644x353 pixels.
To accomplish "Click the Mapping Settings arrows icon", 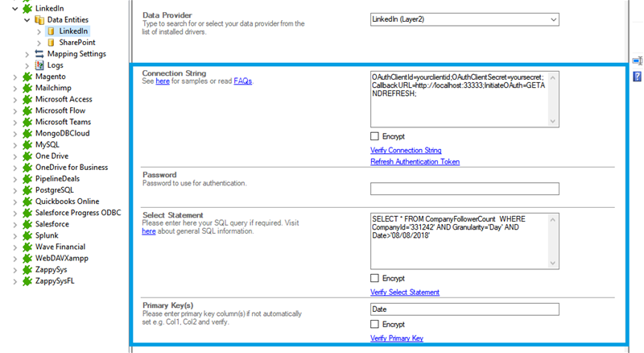I will coord(39,54).
